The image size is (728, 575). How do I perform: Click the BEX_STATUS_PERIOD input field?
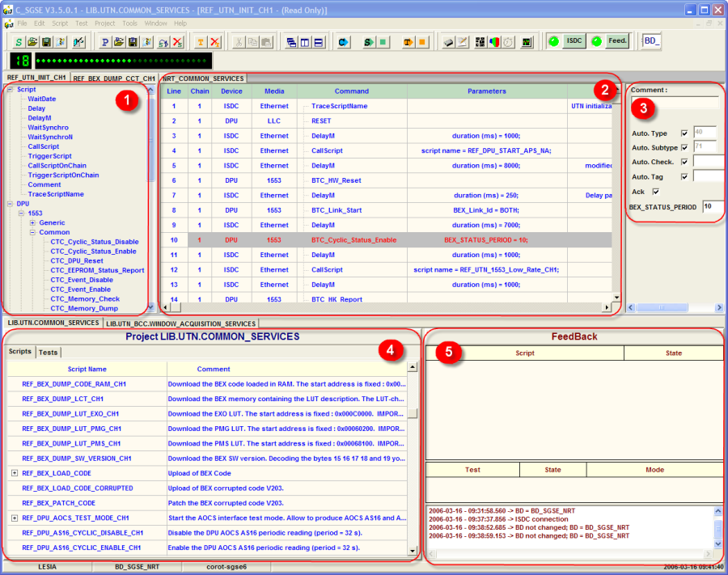click(x=710, y=207)
